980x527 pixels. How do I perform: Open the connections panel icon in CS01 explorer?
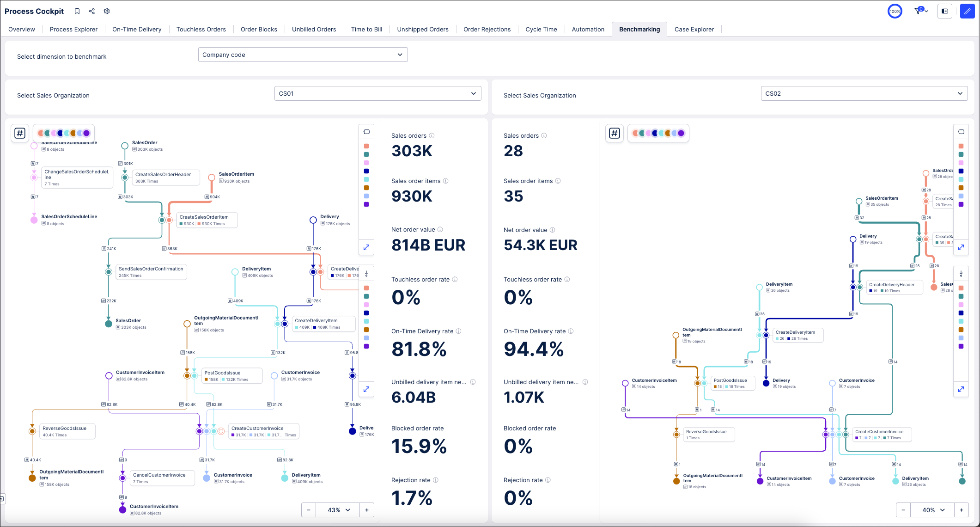click(366, 274)
